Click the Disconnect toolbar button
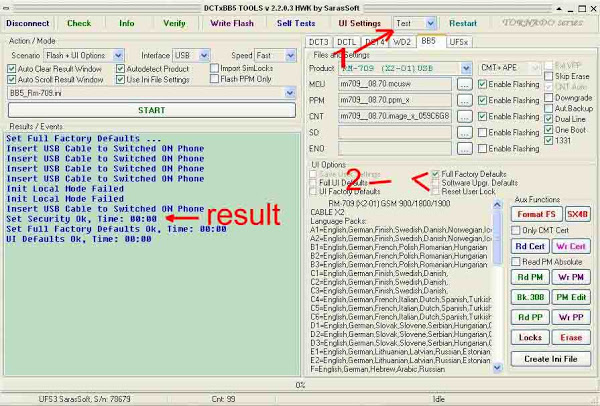This screenshot has width=600, height=406. click(28, 23)
